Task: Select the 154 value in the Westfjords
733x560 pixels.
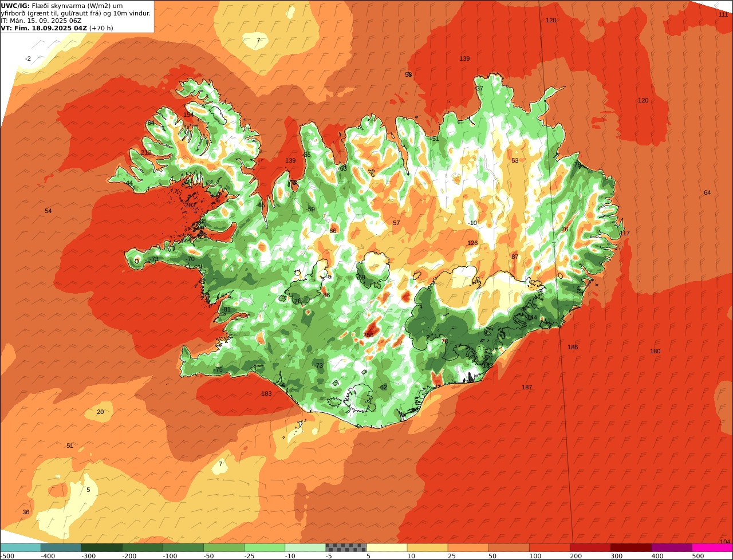Action: pos(188,115)
